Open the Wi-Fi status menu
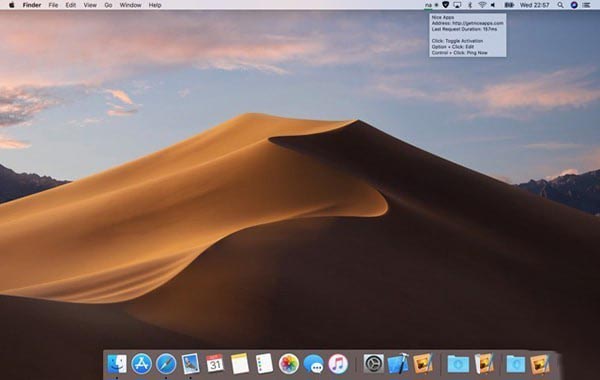This screenshot has height=380, width=600. coord(482,5)
